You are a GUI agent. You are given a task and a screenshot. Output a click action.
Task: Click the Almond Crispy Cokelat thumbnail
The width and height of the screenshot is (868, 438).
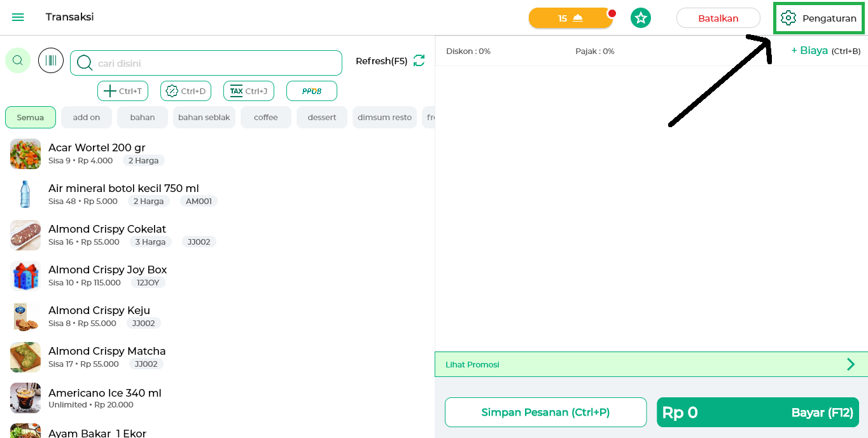click(25, 235)
